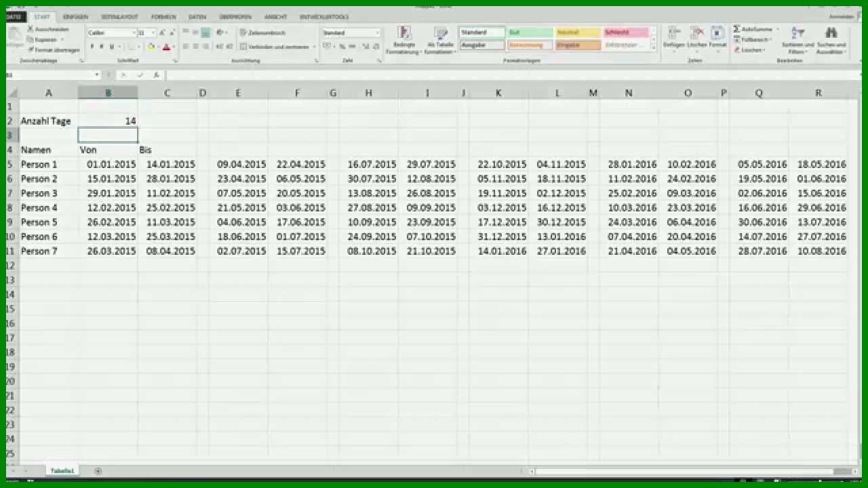Switch to the EINFÜGEN ribbon tab
This screenshot has height=488, width=868.
(x=75, y=17)
